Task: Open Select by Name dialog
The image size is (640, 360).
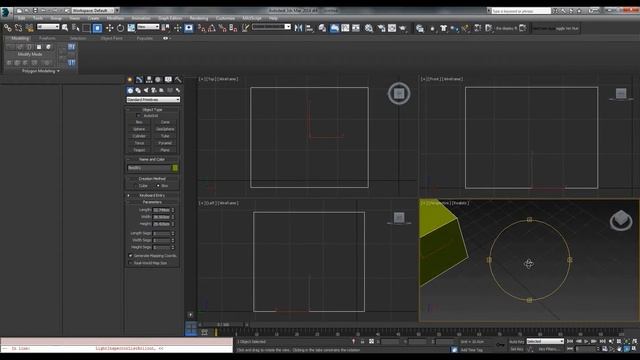Action: 76,28
